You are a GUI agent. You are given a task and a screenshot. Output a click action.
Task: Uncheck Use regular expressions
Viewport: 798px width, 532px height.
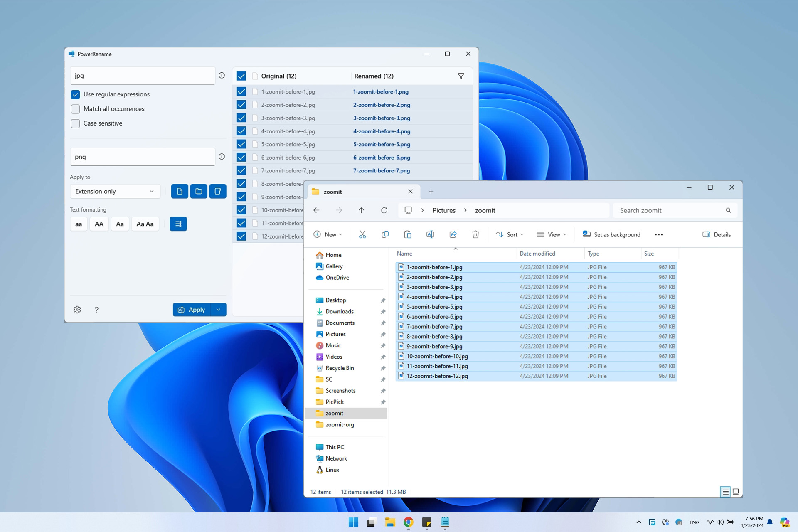pyautogui.click(x=75, y=94)
